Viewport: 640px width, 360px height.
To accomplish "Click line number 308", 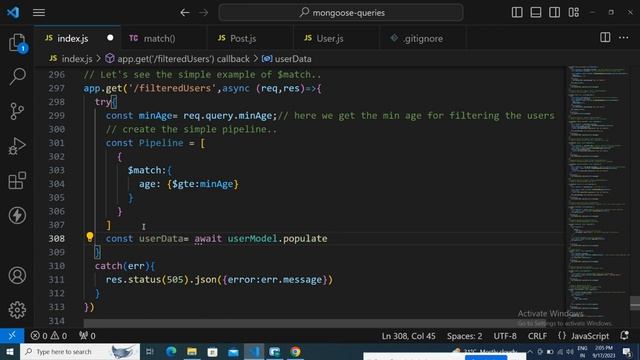I will (56, 238).
